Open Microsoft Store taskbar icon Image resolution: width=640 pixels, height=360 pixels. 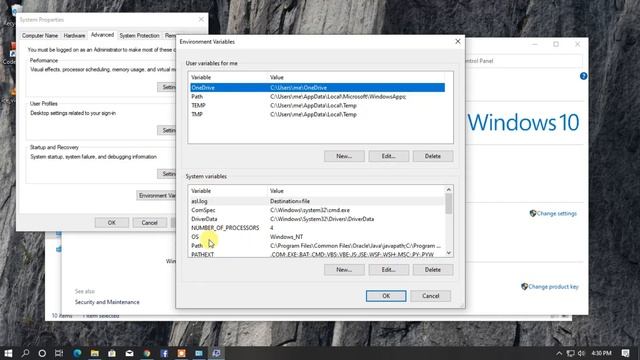[x=112, y=353]
